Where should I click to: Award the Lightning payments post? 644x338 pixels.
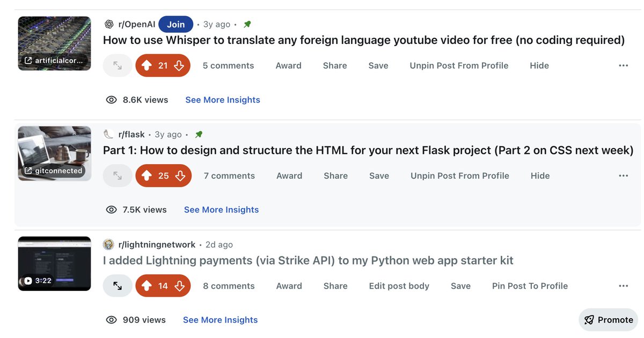pos(289,286)
